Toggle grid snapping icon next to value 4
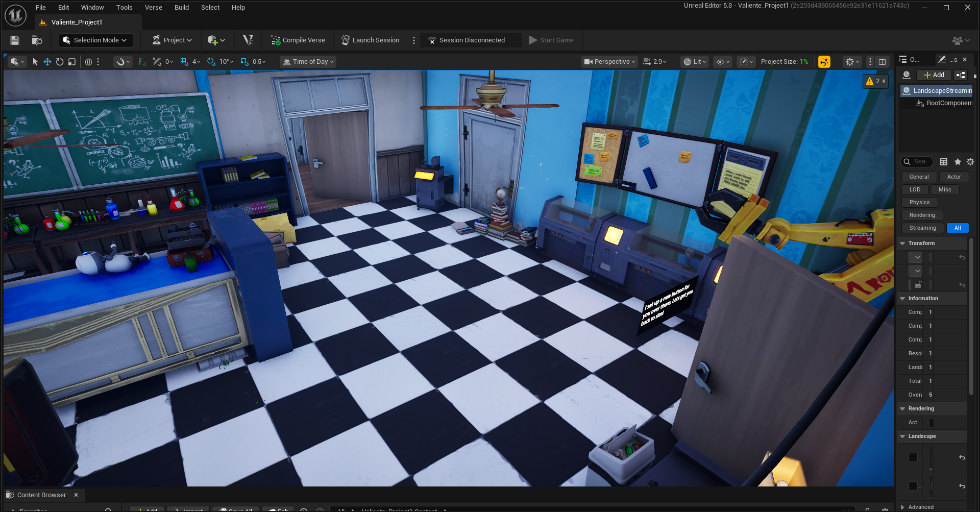980x512 pixels. tap(184, 62)
